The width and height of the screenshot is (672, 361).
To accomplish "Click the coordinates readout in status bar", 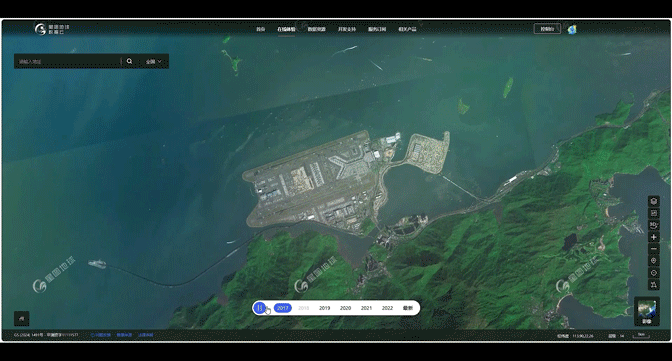I will tap(576, 336).
